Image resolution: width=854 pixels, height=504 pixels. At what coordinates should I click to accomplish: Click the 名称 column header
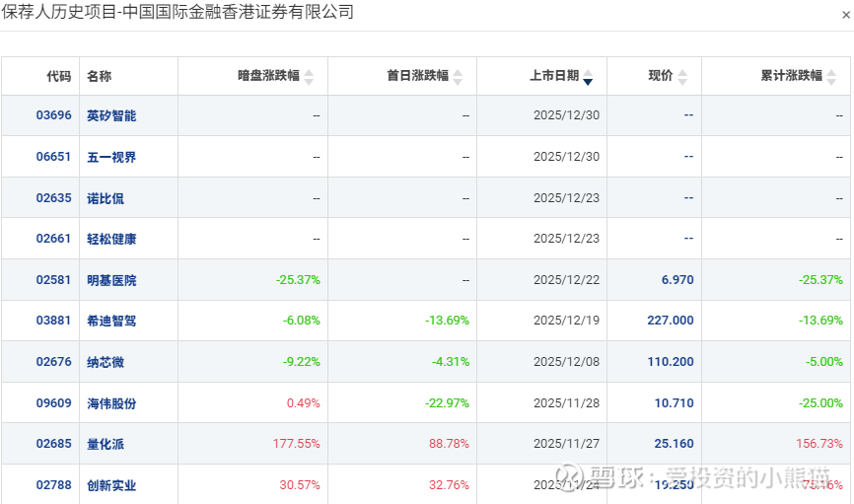pyautogui.click(x=100, y=76)
